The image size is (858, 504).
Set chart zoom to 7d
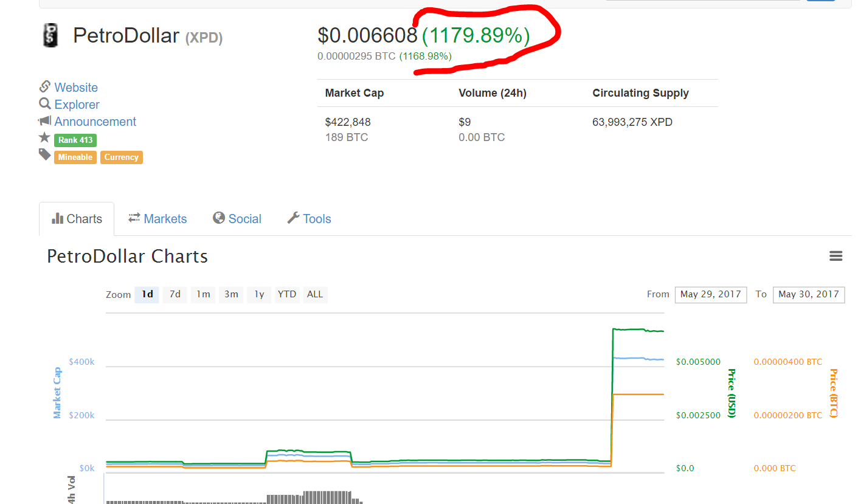click(175, 294)
